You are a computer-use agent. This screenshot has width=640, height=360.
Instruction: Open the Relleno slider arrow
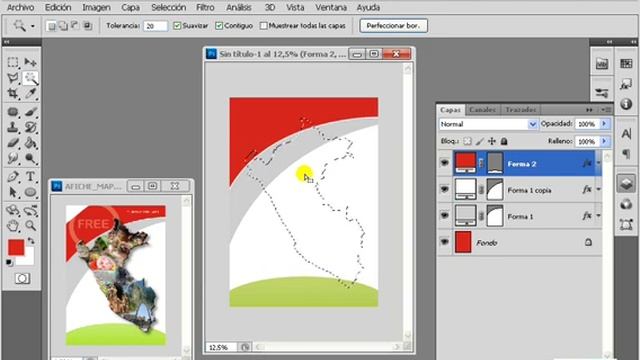pyautogui.click(x=604, y=141)
